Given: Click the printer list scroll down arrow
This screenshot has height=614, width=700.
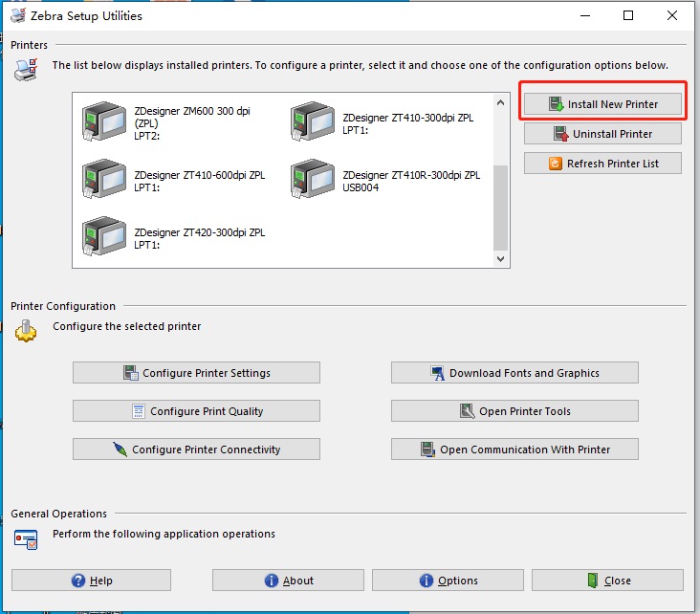Looking at the screenshot, I should (500, 259).
